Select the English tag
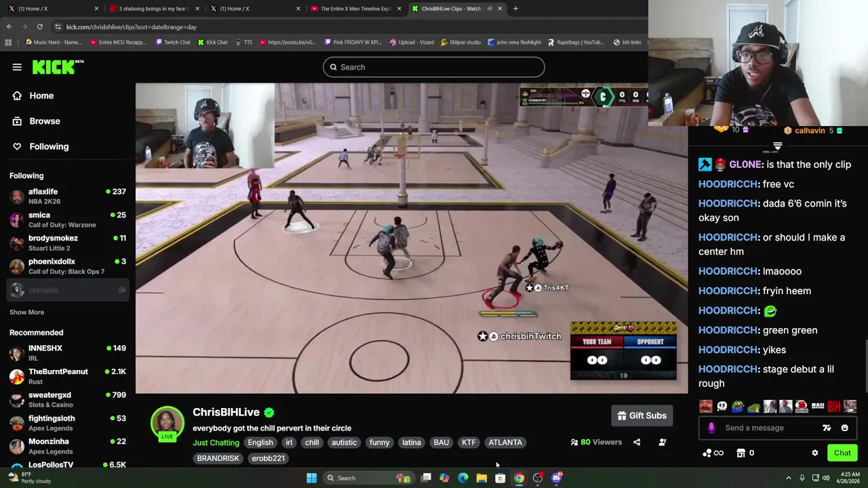Image resolution: width=868 pixels, height=488 pixels. point(260,443)
